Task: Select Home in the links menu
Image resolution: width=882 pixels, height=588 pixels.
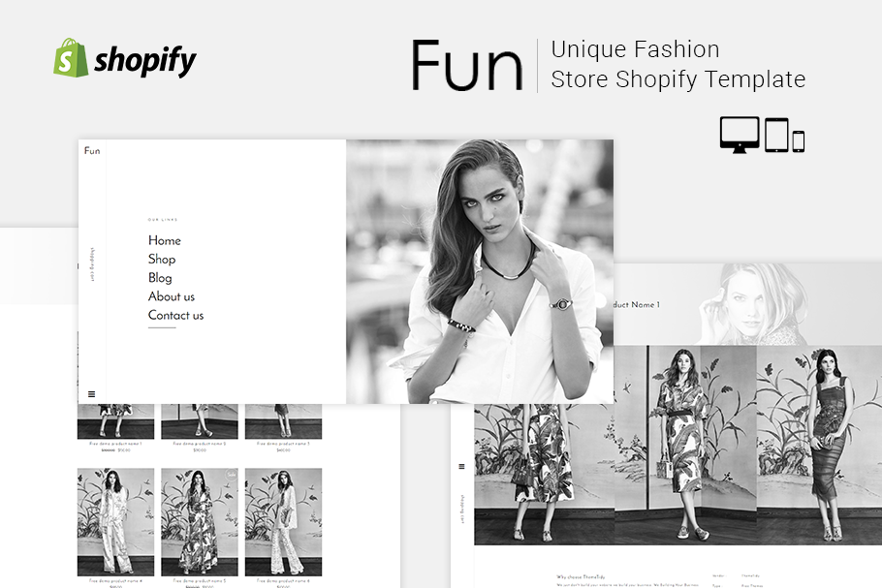Action: click(164, 240)
